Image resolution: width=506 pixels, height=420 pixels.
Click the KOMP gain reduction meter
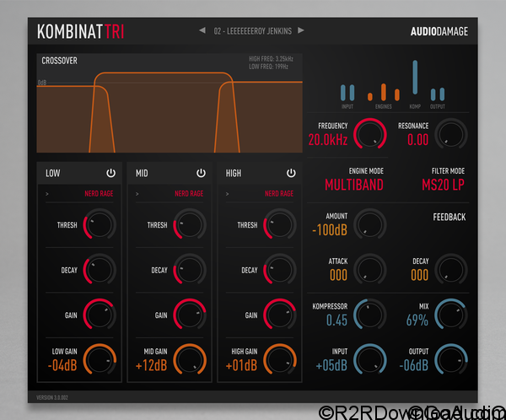[x=415, y=78]
